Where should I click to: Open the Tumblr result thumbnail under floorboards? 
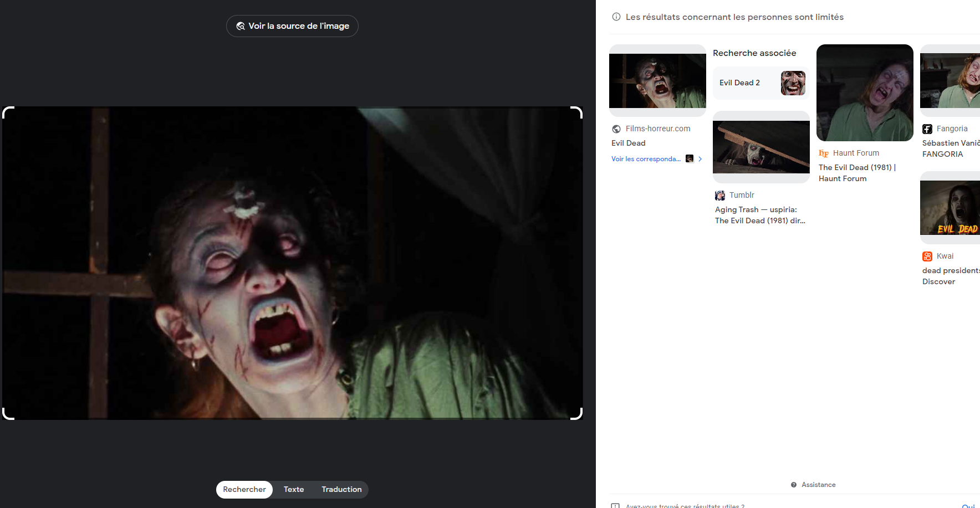(x=761, y=147)
